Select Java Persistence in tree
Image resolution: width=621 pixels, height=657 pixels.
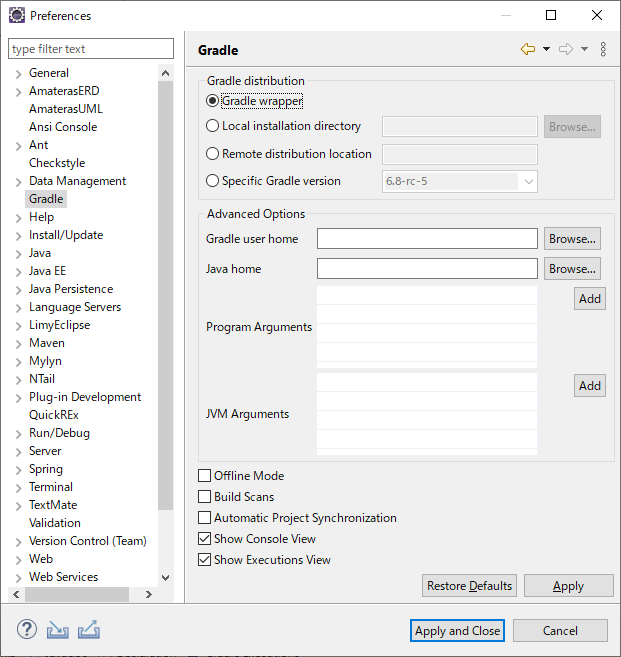(x=71, y=289)
